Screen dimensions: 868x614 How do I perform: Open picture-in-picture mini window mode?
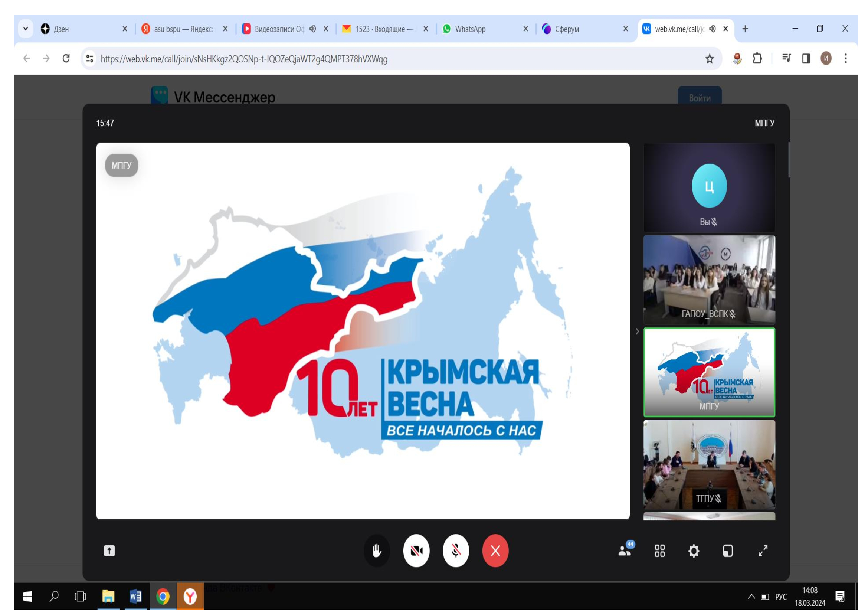(x=728, y=551)
